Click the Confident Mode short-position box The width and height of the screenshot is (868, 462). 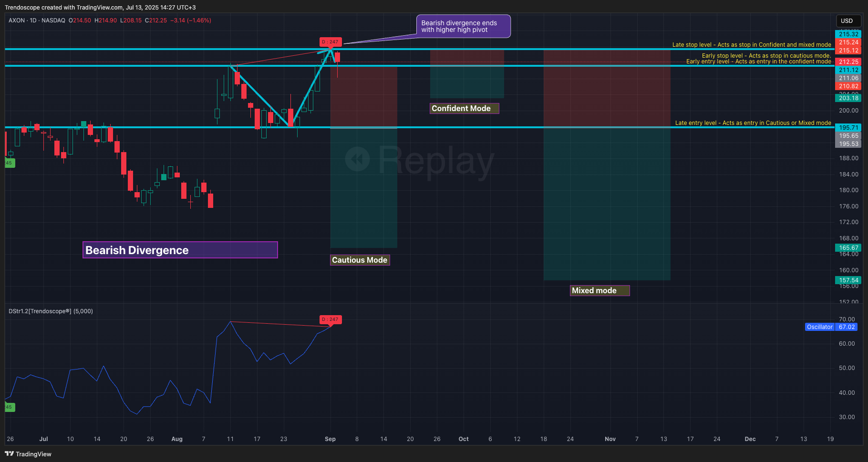[x=467, y=74]
